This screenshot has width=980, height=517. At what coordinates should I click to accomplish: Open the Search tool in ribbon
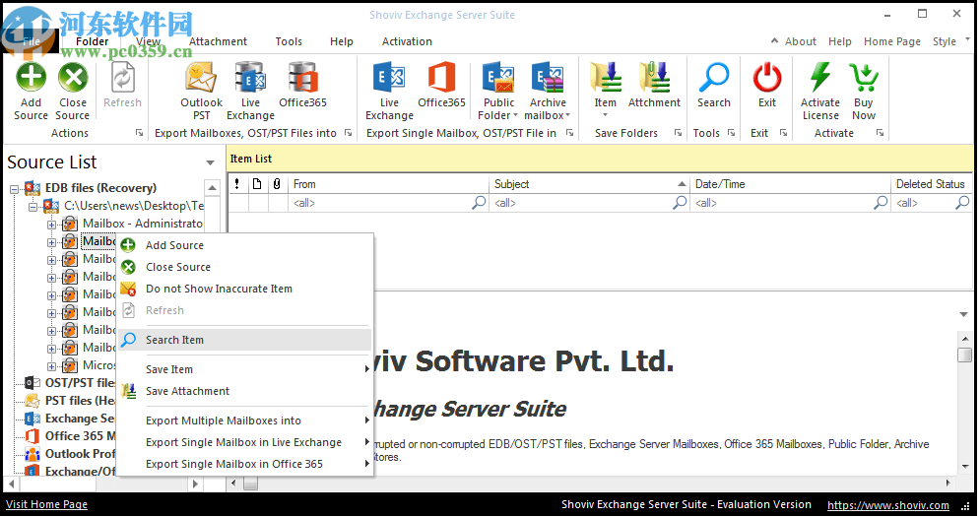point(714,85)
